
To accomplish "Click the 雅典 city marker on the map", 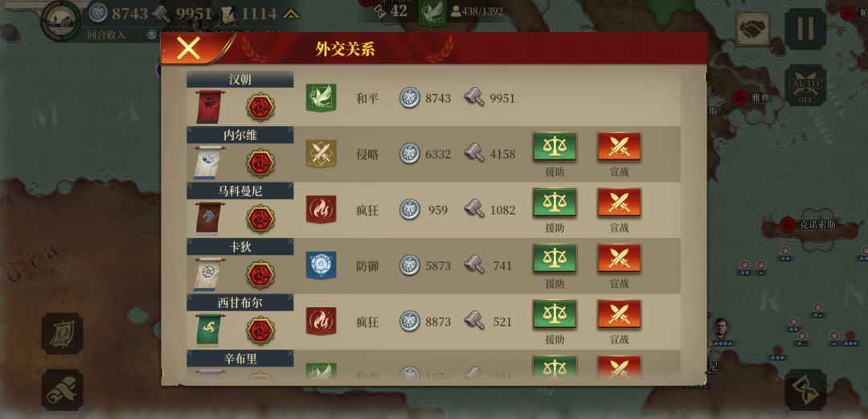I will coord(739,98).
